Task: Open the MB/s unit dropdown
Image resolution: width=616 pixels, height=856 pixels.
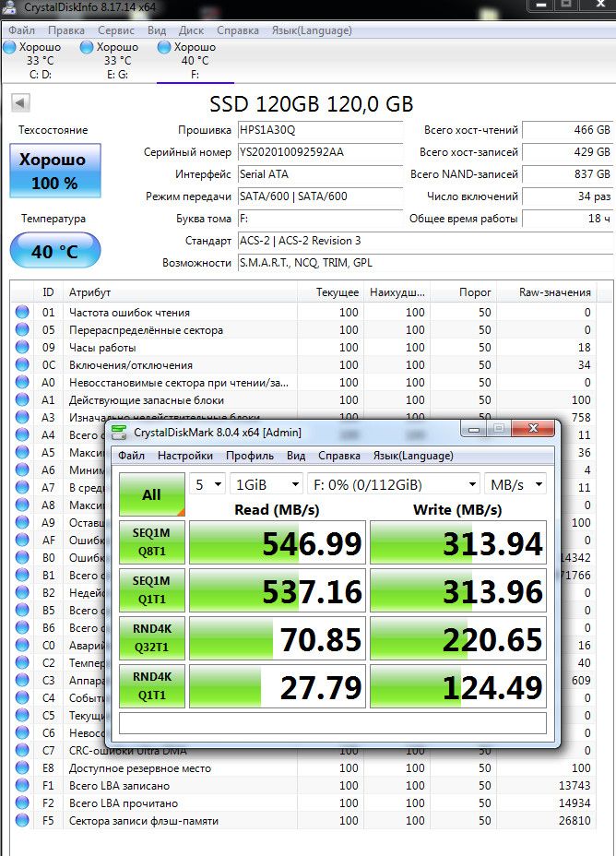Action: [x=515, y=484]
